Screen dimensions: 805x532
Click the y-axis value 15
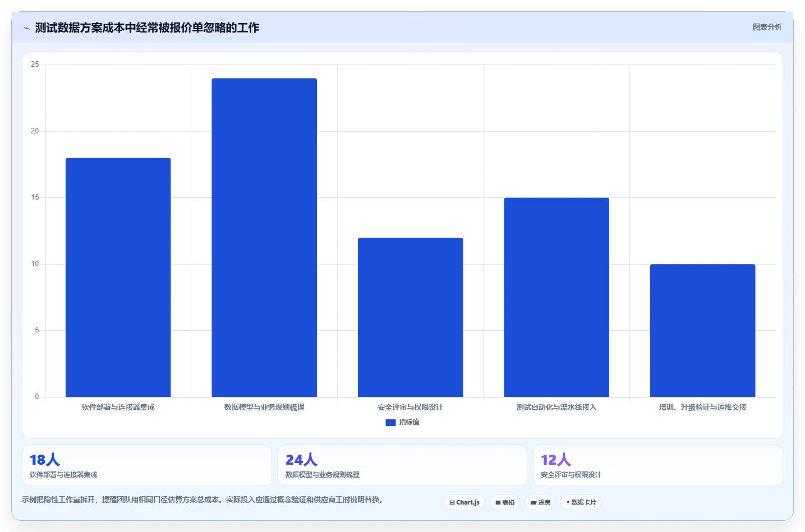coord(35,197)
